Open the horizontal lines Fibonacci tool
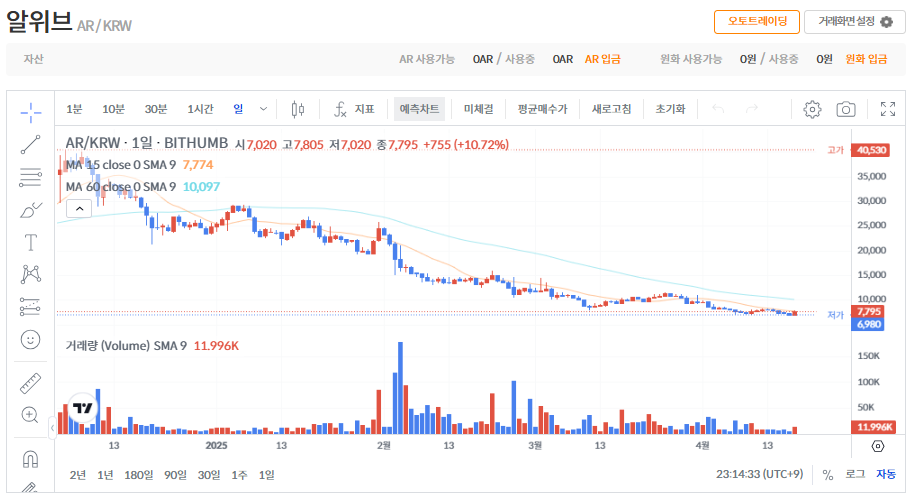 [x=31, y=177]
